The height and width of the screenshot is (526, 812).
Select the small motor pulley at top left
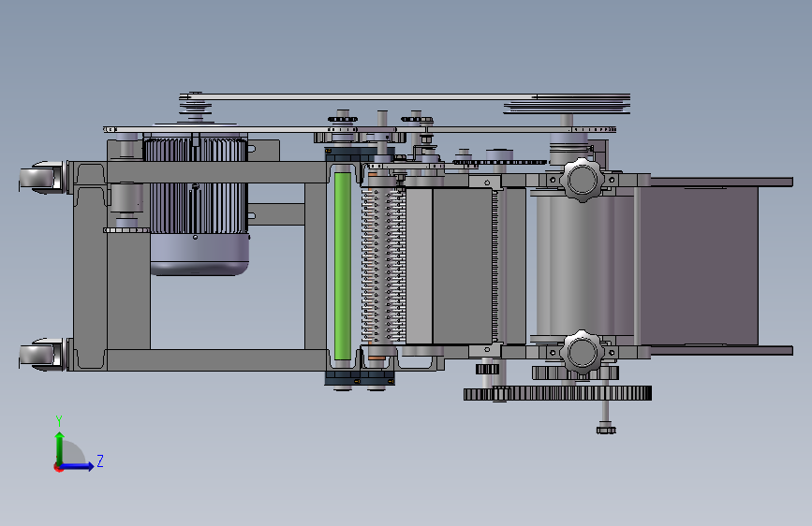[195, 109]
